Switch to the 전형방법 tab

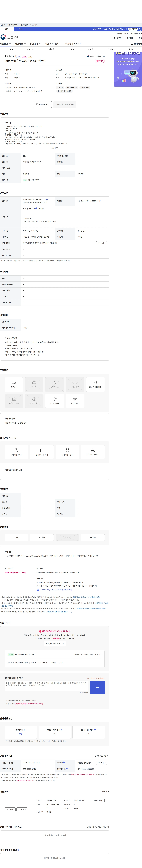[91, 49]
